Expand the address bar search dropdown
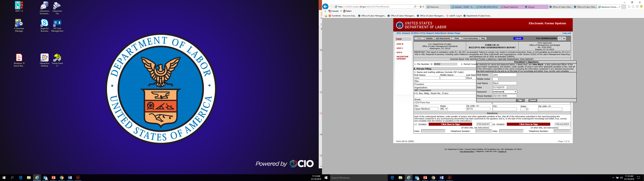 pyautogui.click(x=418, y=7)
